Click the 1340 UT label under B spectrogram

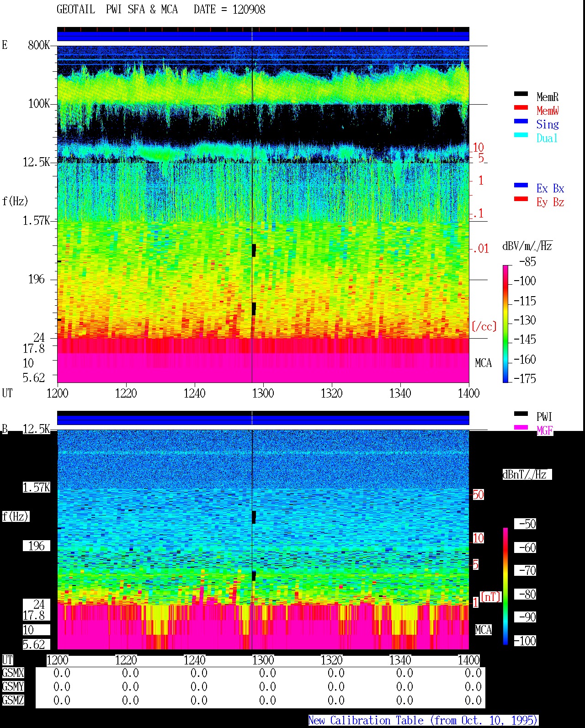tap(400, 660)
